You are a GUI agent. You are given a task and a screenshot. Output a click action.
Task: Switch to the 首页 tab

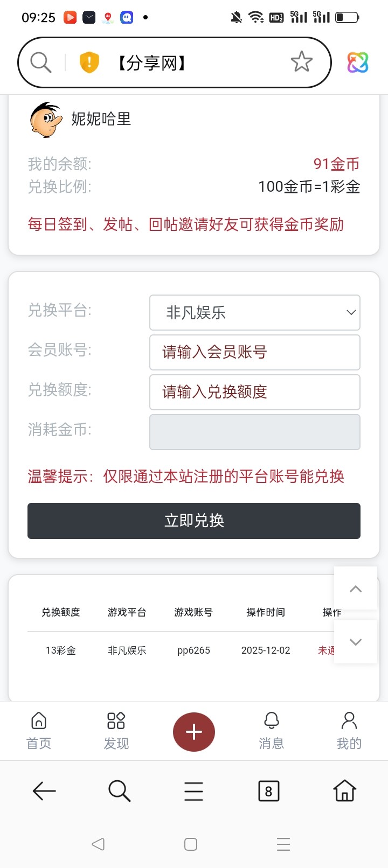click(39, 731)
